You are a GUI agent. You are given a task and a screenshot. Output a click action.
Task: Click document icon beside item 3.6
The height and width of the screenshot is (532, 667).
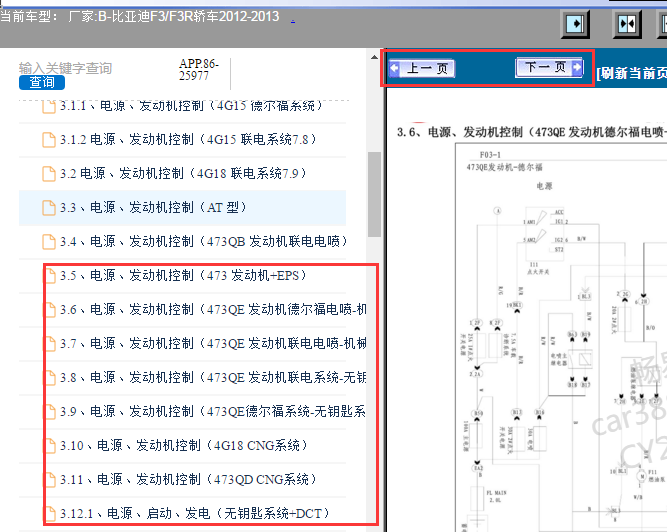click(x=50, y=310)
